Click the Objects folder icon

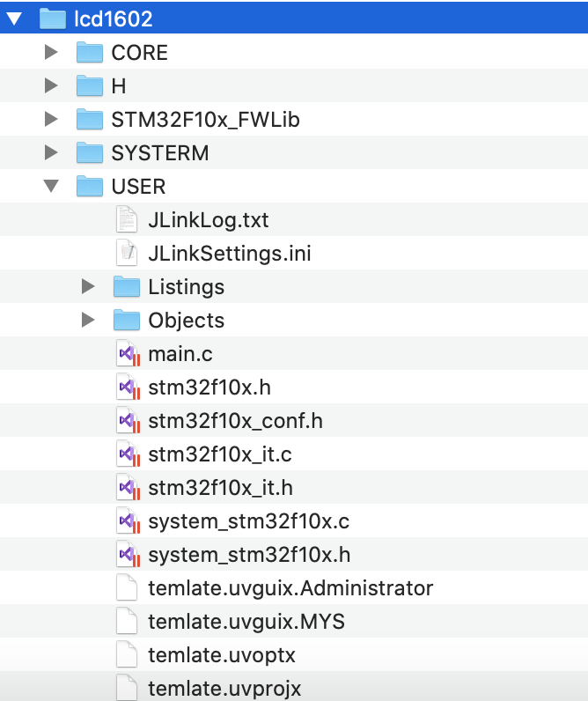tap(127, 321)
